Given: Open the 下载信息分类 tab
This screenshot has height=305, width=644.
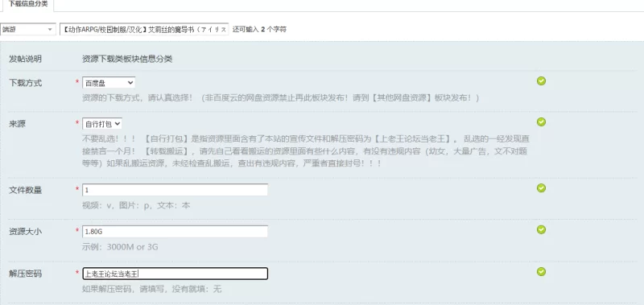Looking at the screenshot, I should pos(28,4).
